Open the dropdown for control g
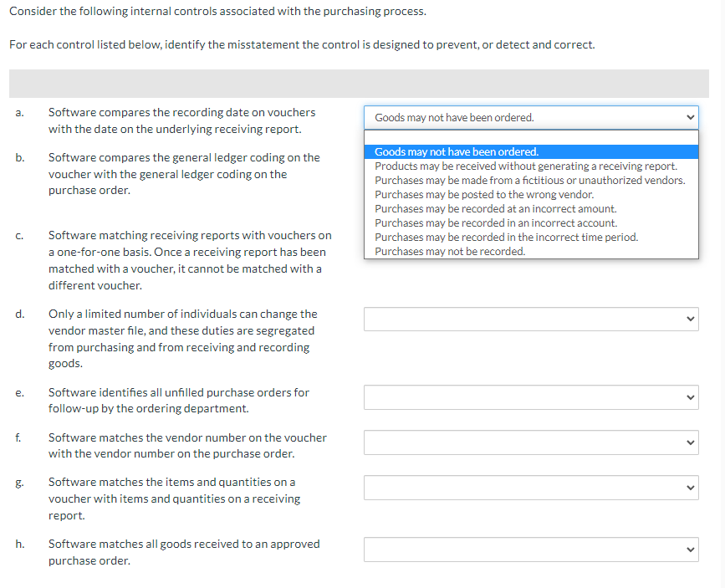 (531, 488)
